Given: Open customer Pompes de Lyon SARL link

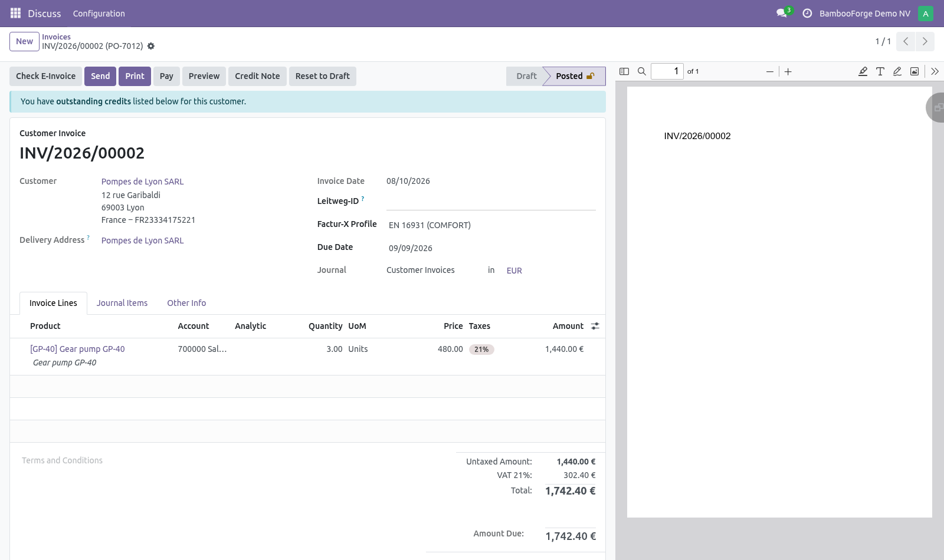Looking at the screenshot, I should 142,182.
